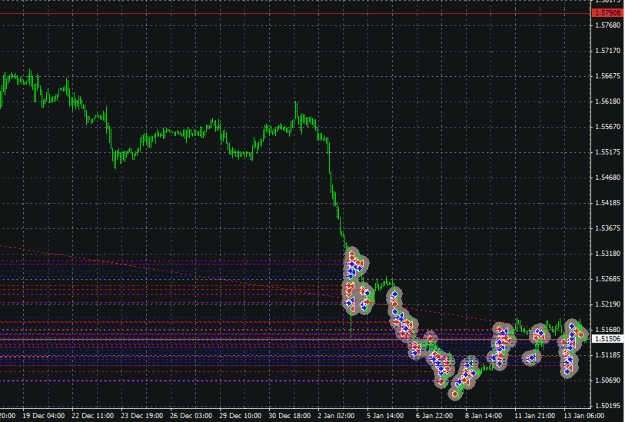Click the 1.51185 price axis value

click(x=608, y=355)
